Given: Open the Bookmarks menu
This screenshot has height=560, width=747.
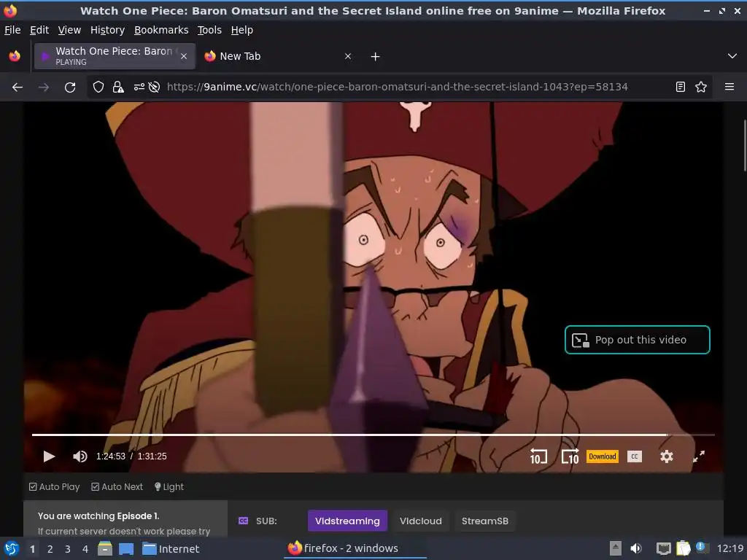Looking at the screenshot, I should click(161, 30).
